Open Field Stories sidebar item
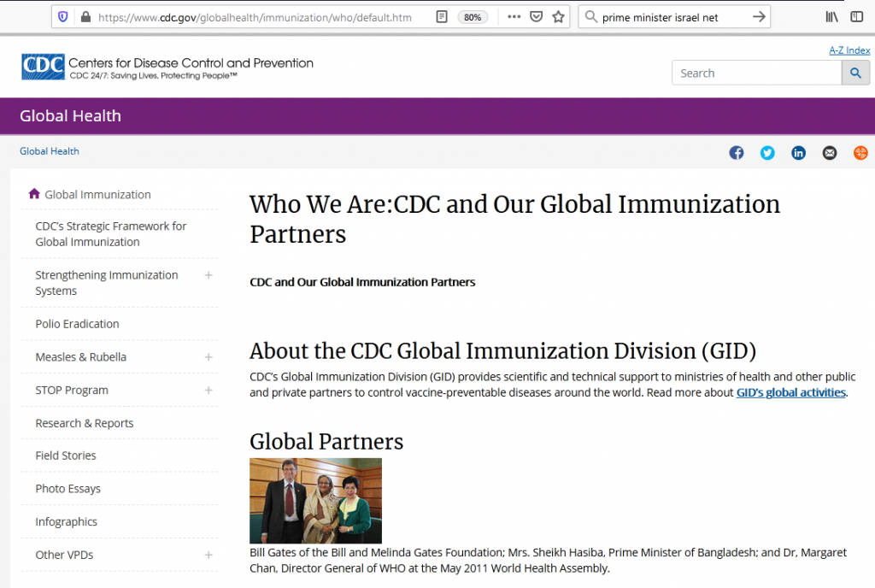Image resolution: width=875 pixels, height=588 pixels. click(65, 456)
